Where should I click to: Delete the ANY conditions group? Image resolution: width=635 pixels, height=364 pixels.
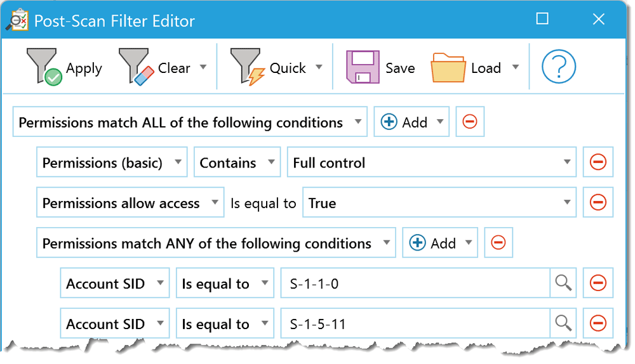(x=498, y=243)
